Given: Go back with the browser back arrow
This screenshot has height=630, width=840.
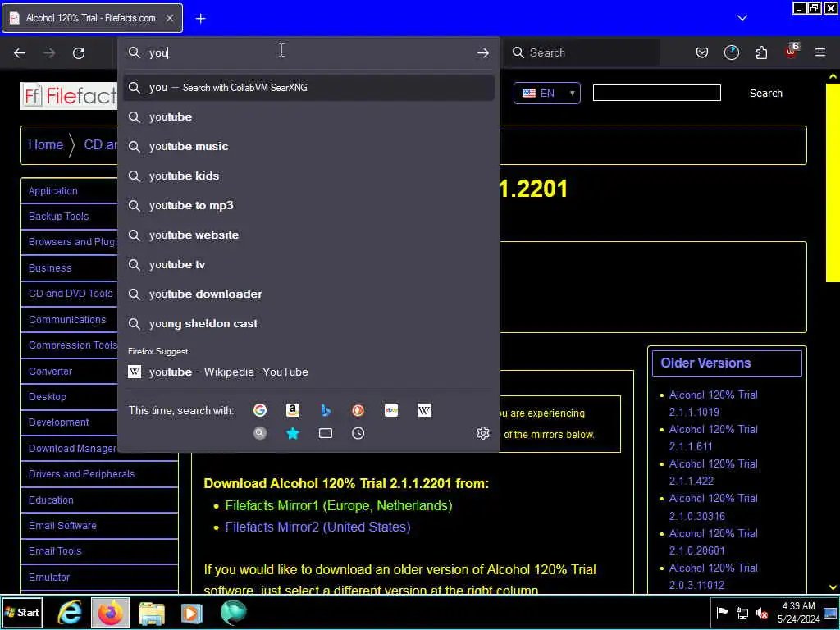Looking at the screenshot, I should click(20, 53).
